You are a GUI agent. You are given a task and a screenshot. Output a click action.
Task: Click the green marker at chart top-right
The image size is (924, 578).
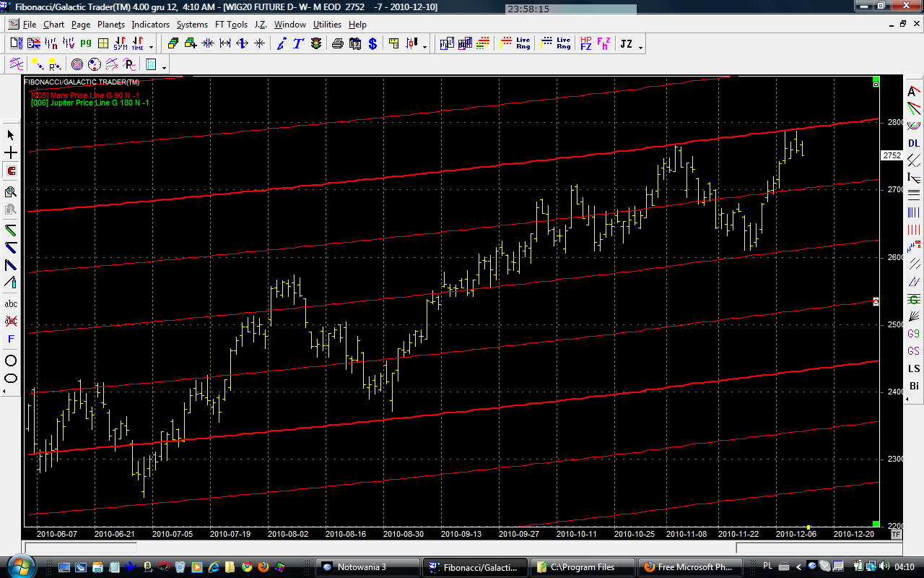(x=876, y=79)
